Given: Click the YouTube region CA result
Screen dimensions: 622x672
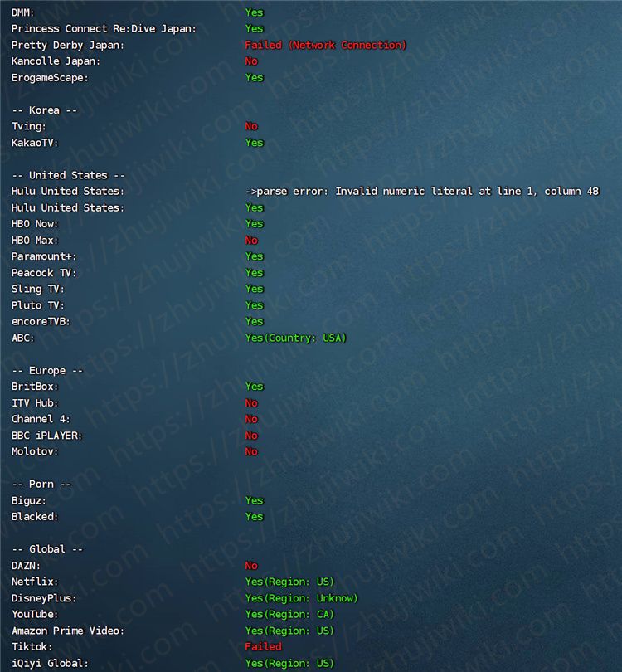Looking at the screenshot, I should pyautogui.click(x=289, y=614).
